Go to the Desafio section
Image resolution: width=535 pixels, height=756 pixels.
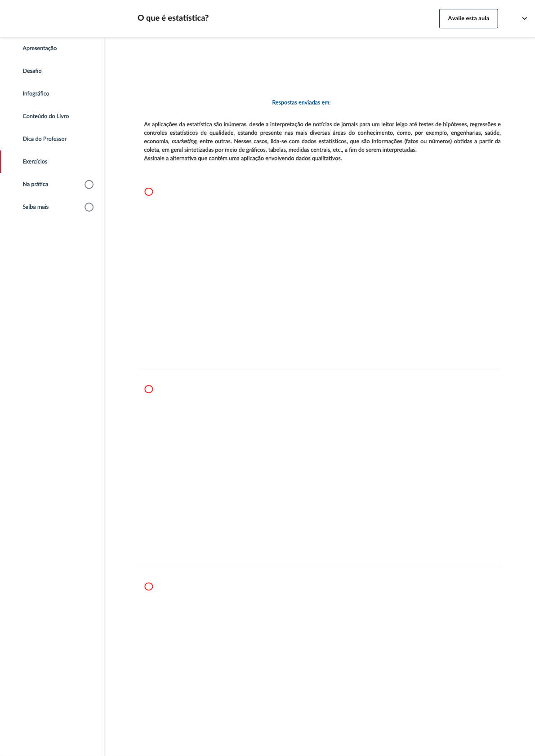point(32,71)
